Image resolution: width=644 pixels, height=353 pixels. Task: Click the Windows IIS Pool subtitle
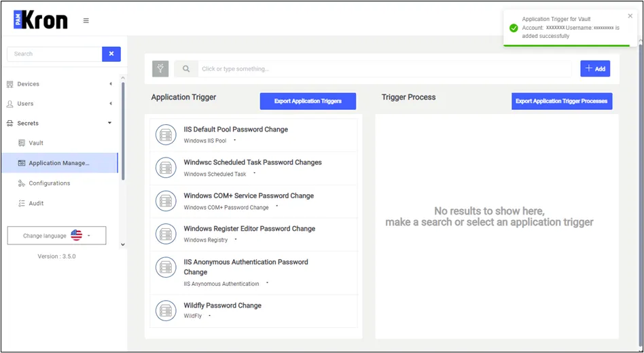pyautogui.click(x=205, y=141)
